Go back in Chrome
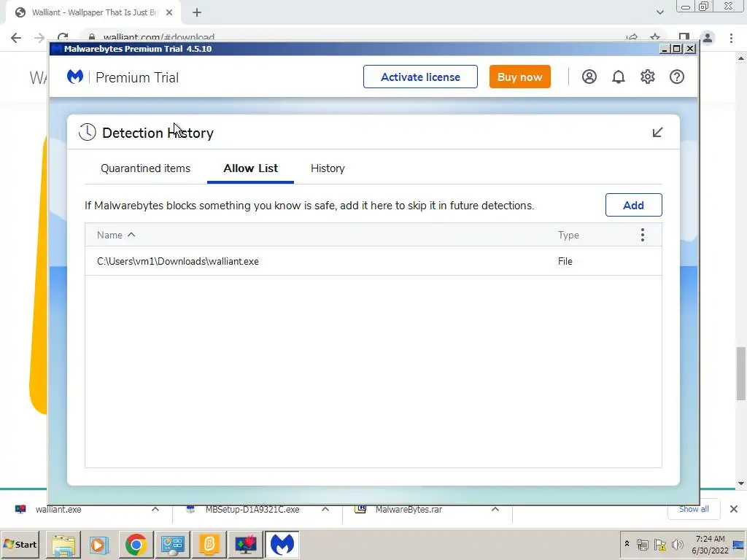The width and height of the screenshot is (747, 560). click(16, 38)
